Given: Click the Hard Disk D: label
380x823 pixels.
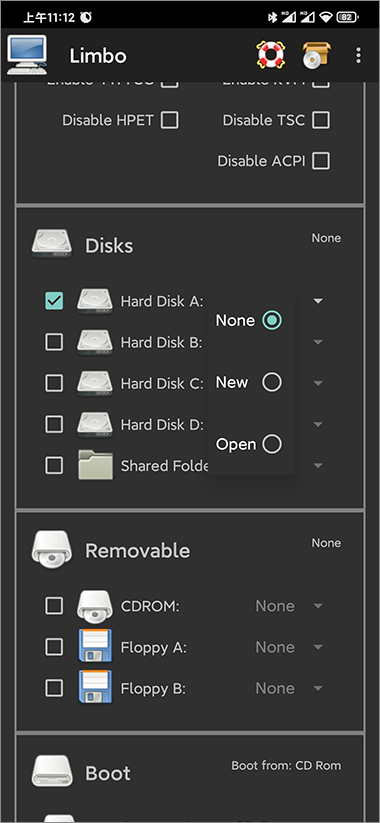Looking at the screenshot, I should click(x=162, y=424).
